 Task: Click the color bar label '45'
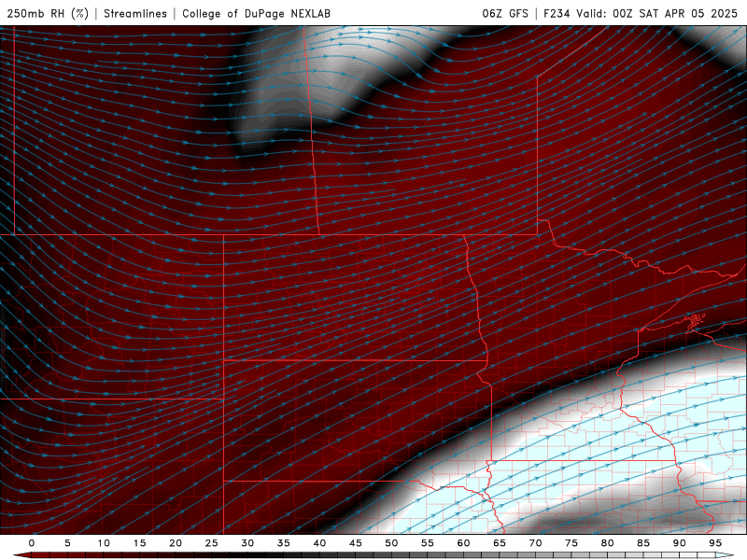[356, 543]
